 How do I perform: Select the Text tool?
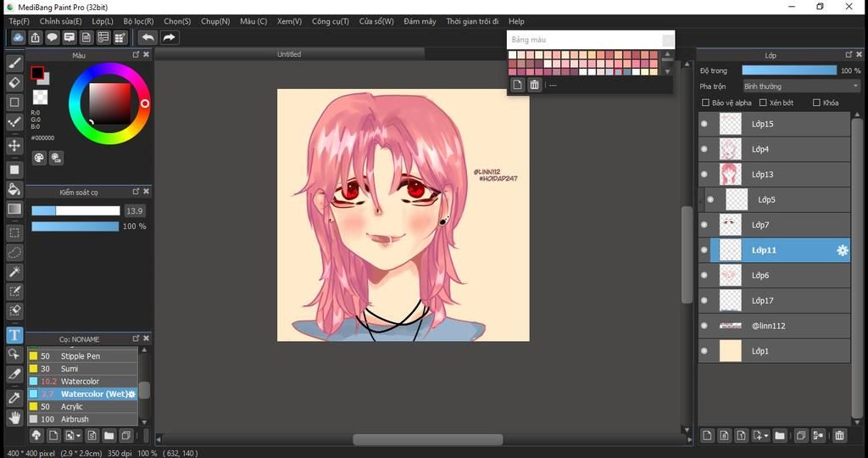click(x=14, y=334)
